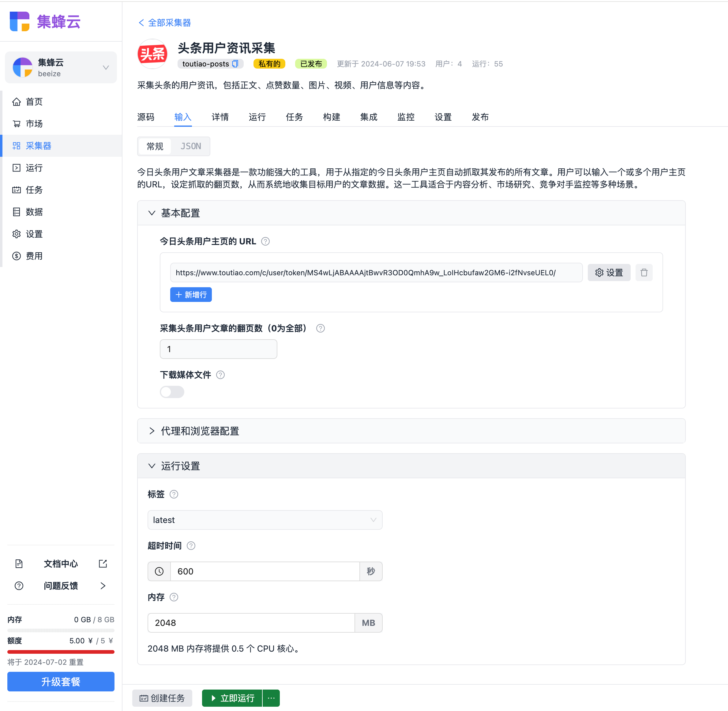Click the 私有的 badge
The width and height of the screenshot is (728, 711).
pos(269,64)
